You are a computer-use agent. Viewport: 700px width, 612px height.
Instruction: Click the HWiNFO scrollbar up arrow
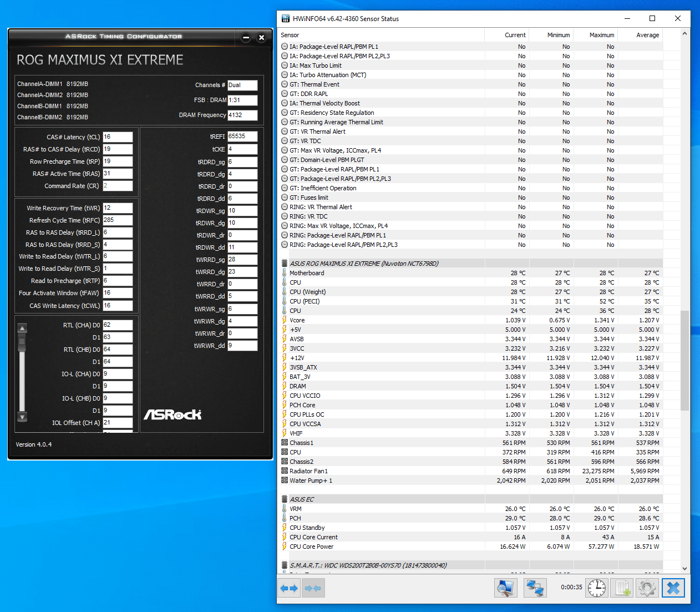pos(684,34)
